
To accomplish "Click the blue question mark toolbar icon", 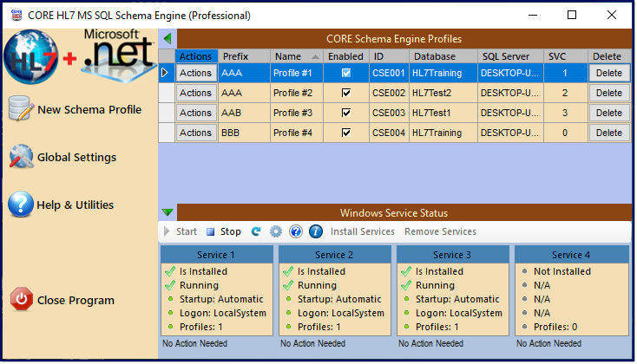I will click(296, 231).
